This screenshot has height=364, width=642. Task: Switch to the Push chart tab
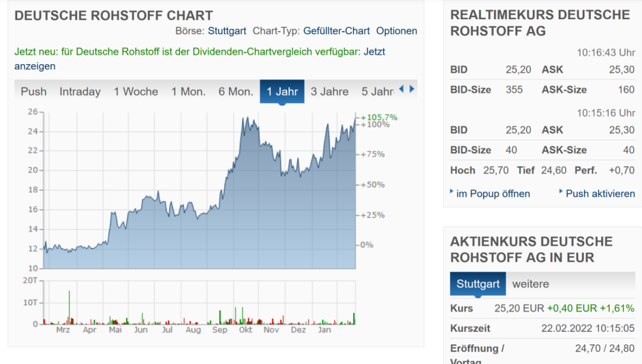tap(33, 91)
